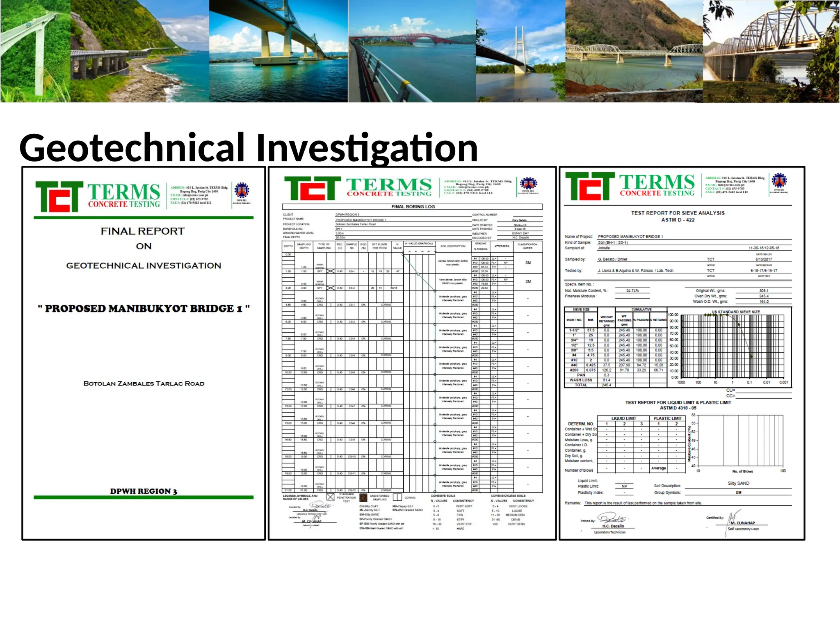840x630 pixels.
Task: Click the 'COHESIVE SOILS' legend heading
Action: tap(444, 495)
